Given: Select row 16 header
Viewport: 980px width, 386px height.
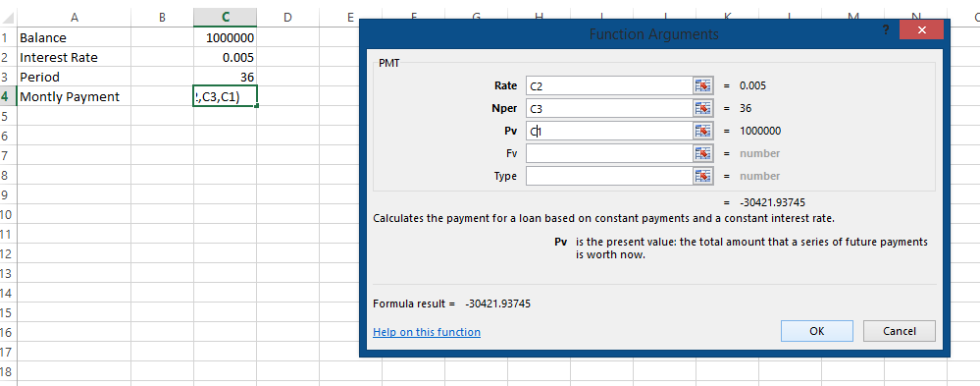Looking at the screenshot, I should pos(8,332).
